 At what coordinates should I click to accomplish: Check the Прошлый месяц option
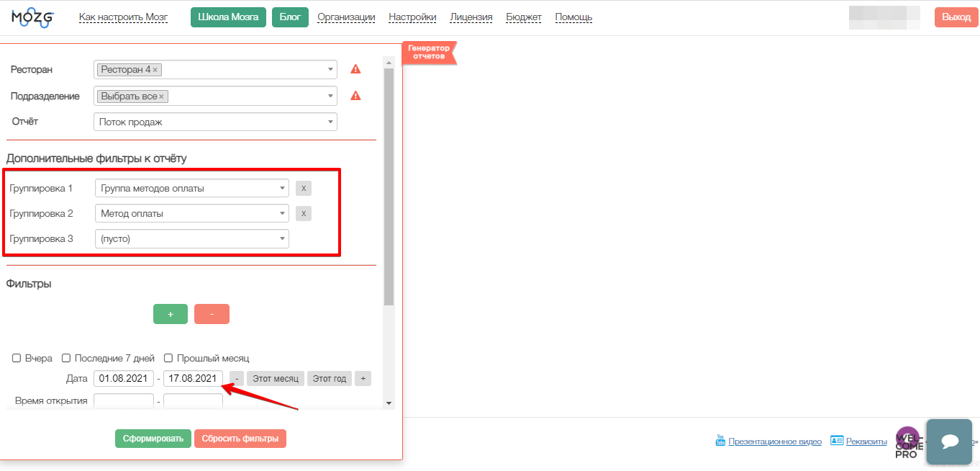click(168, 358)
